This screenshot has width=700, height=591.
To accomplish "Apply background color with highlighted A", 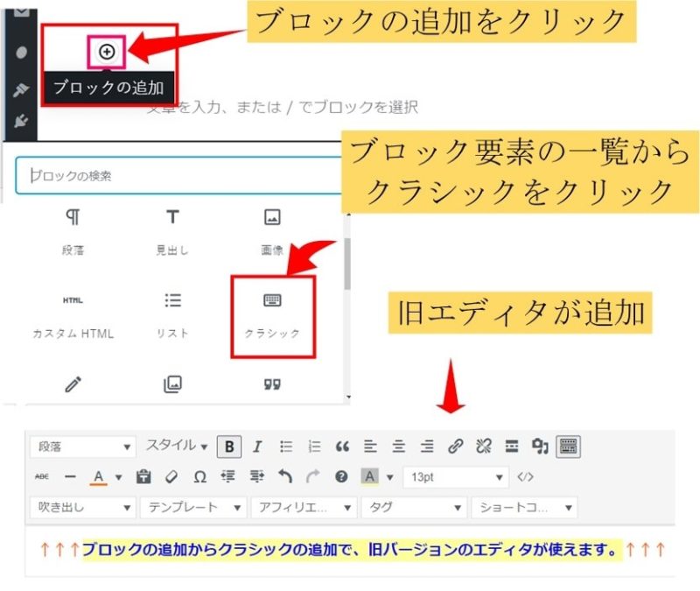I will pos(369,476).
